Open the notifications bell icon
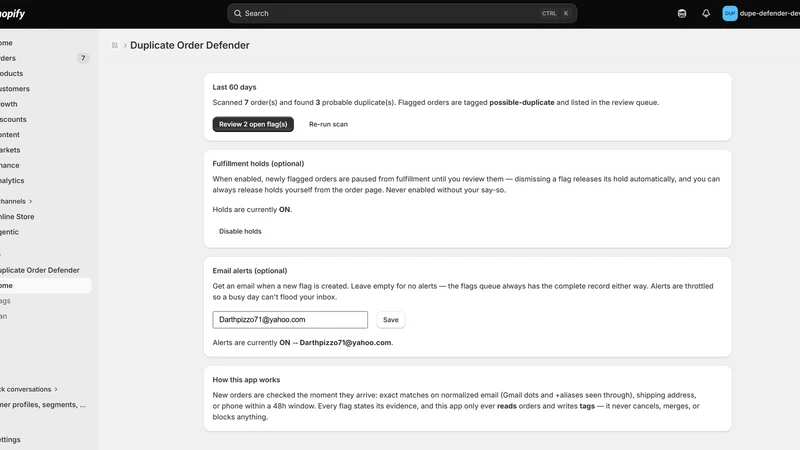This screenshot has width=800, height=450. (706, 13)
